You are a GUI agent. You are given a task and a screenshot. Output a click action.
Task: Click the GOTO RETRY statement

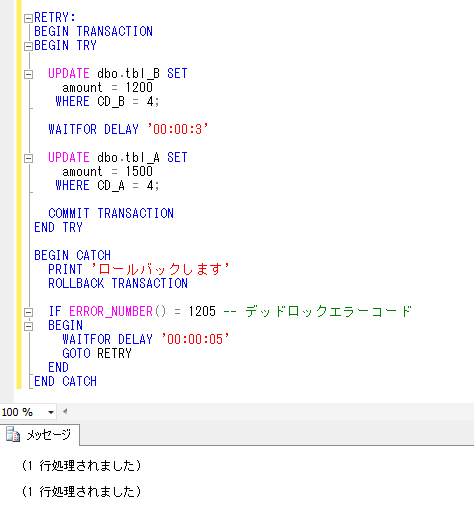[x=97, y=353]
